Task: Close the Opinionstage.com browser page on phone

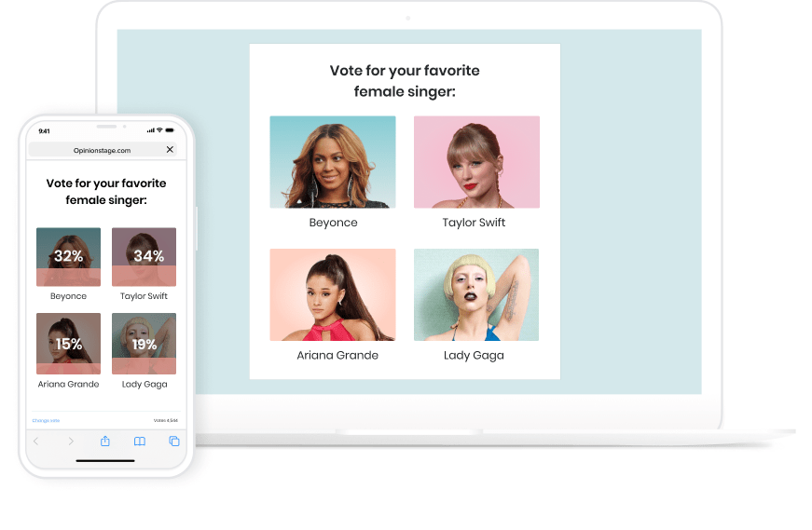Action: pos(170,149)
